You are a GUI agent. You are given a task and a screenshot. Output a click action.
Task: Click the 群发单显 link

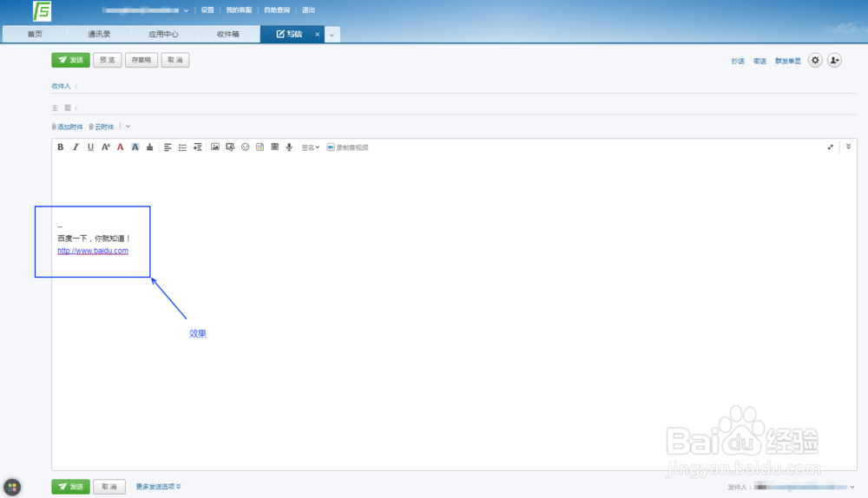click(x=788, y=61)
